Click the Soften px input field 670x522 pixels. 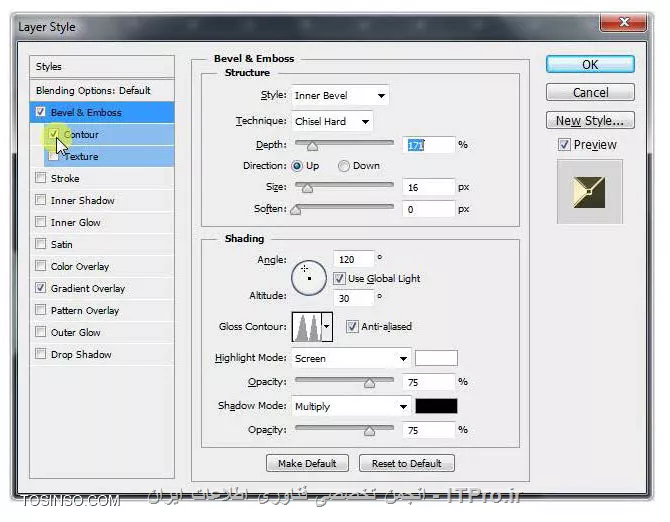tap(428, 209)
